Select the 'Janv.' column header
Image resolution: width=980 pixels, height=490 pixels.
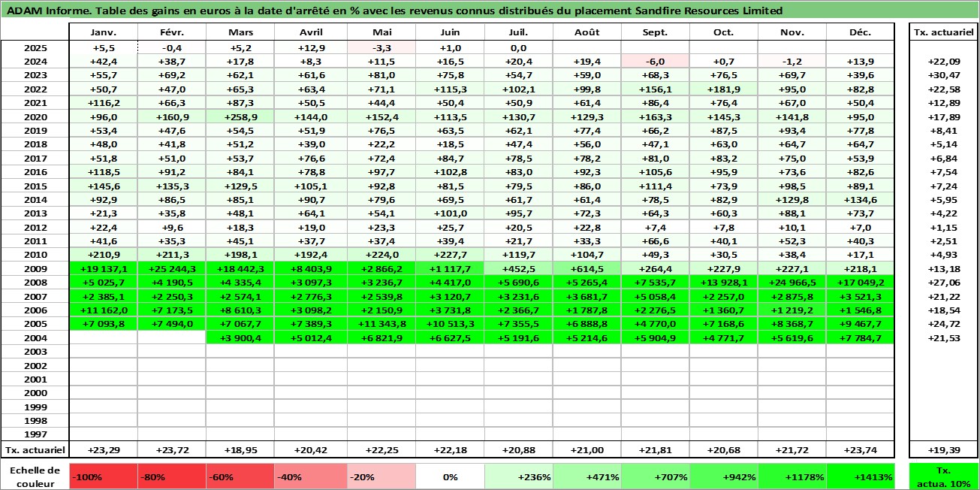pyautogui.click(x=103, y=32)
